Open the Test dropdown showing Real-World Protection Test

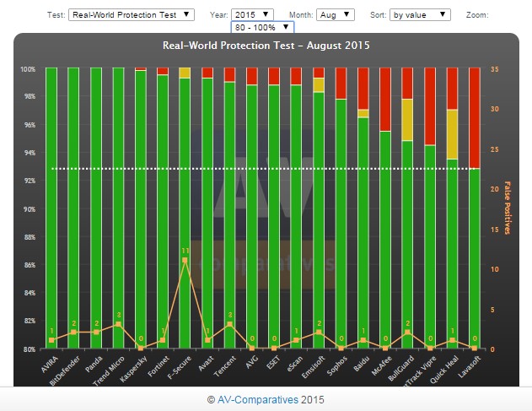(x=132, y=15)
